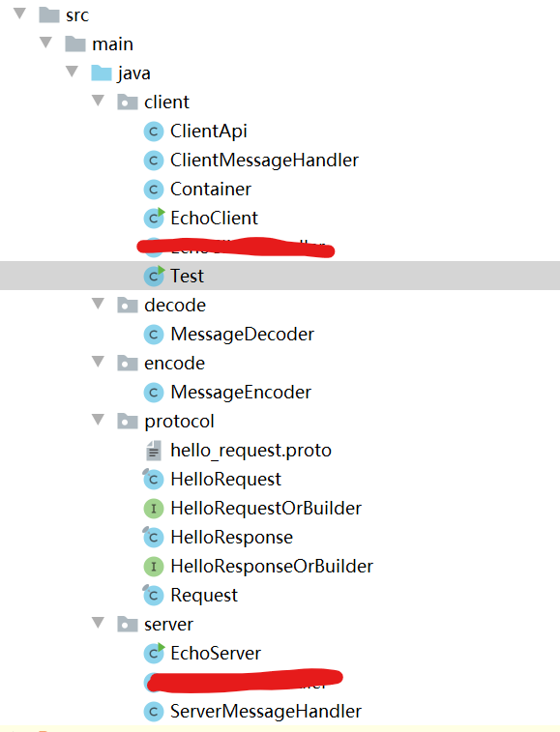
Task: Click the hello_request.proto file icon
Action: [x=153, y=451]
